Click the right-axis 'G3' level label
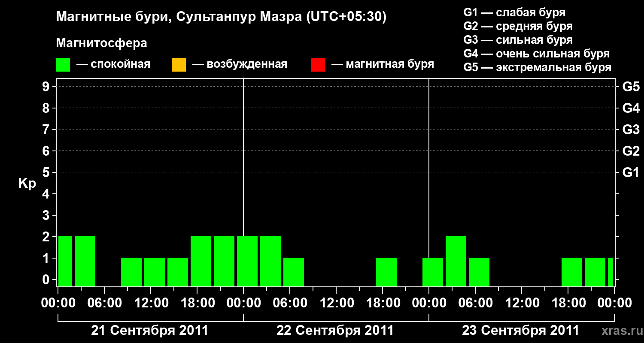The width and height of the screenshot is (644, 343). (x=631, y=129)
